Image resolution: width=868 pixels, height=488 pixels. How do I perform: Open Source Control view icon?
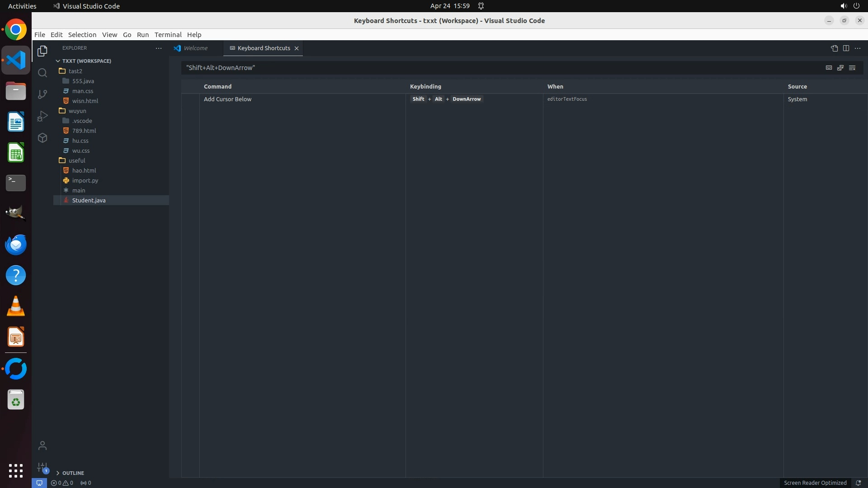[42, 94]
